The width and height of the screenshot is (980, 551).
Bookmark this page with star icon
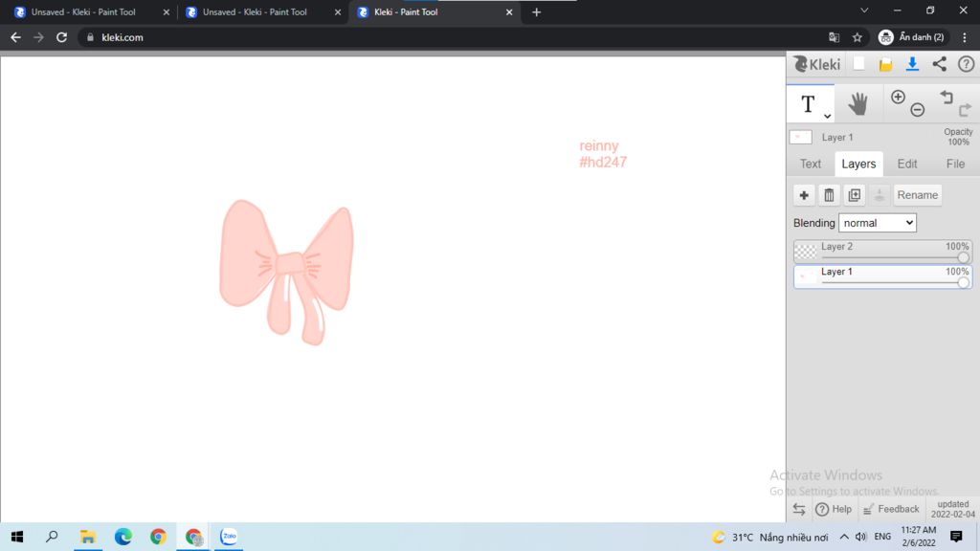click(x=857, y=37)
